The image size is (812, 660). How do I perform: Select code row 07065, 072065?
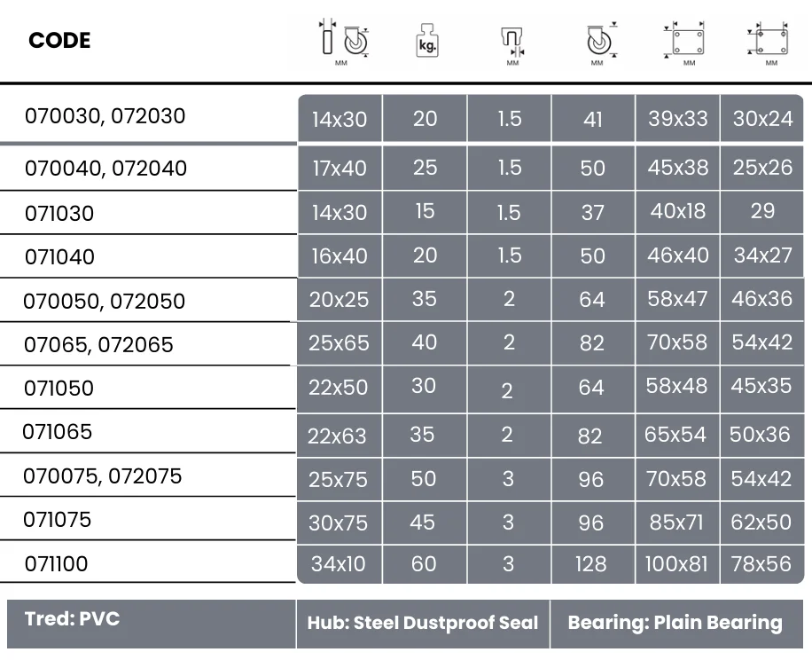coord(98,344)
